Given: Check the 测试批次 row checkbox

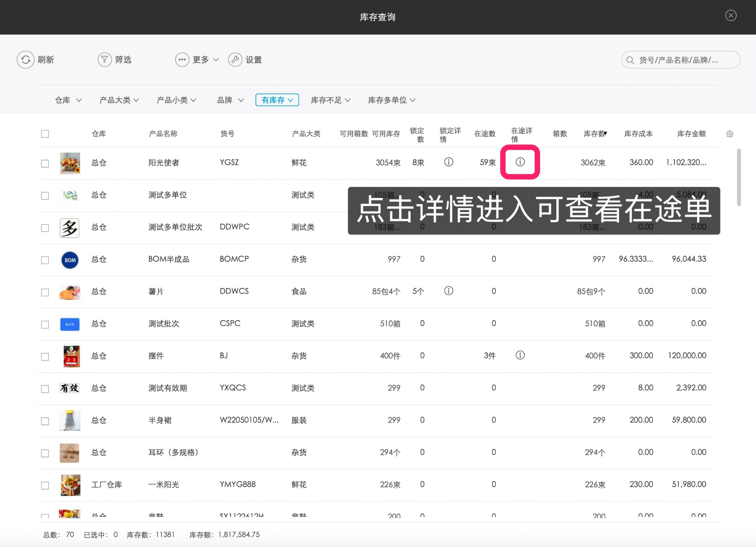Looking at the screenshot, I should coord(45,324).
